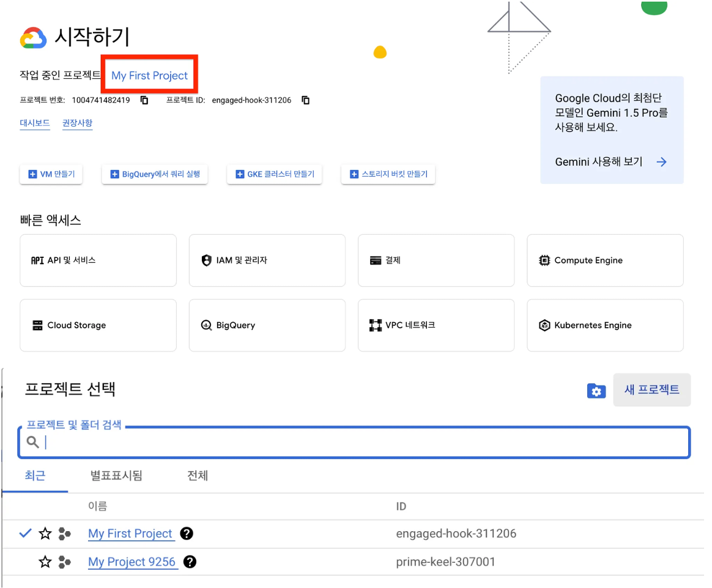Star the My First Project row
Image resolution: width=712 pixels, height=588 pixels.
tap(45, 534)
